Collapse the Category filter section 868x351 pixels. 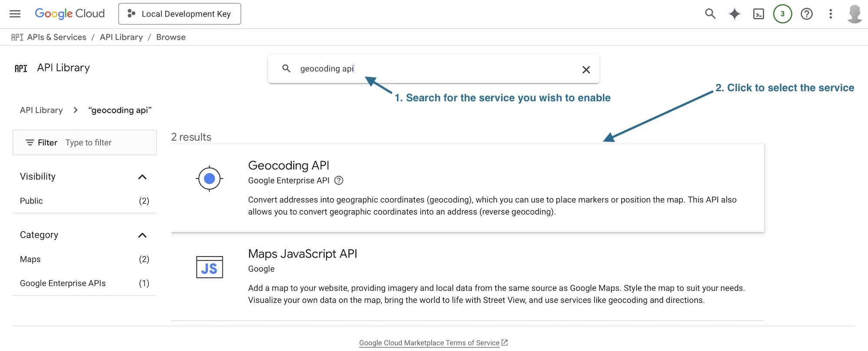click(142, 235)
